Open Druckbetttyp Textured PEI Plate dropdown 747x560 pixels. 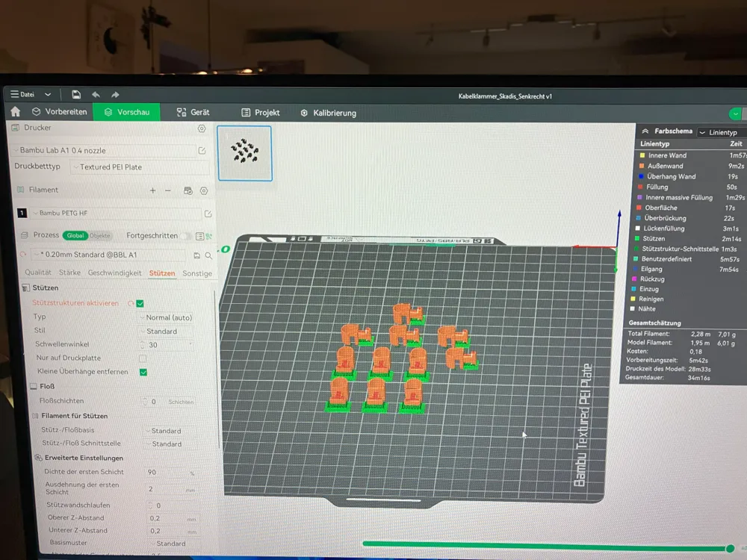point(139,167)
